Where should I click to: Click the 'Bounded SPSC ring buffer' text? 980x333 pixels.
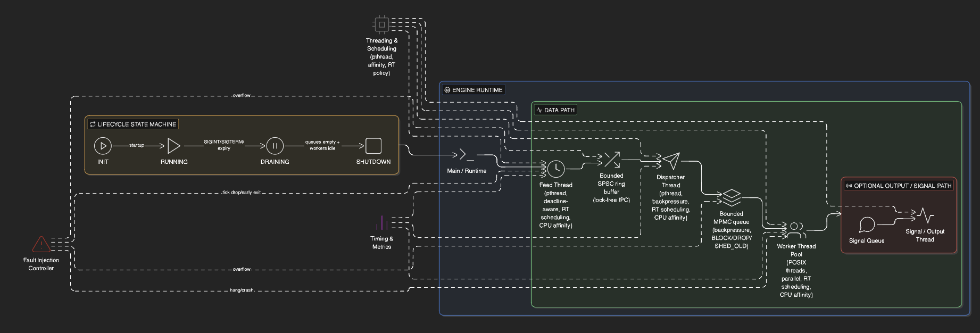click(611, 188)
